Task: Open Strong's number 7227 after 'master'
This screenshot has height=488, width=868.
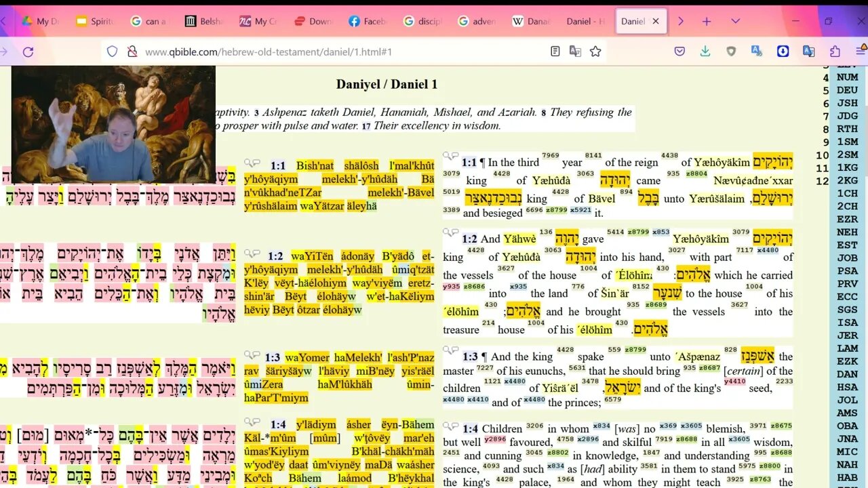Action: (x=485, y=368)
